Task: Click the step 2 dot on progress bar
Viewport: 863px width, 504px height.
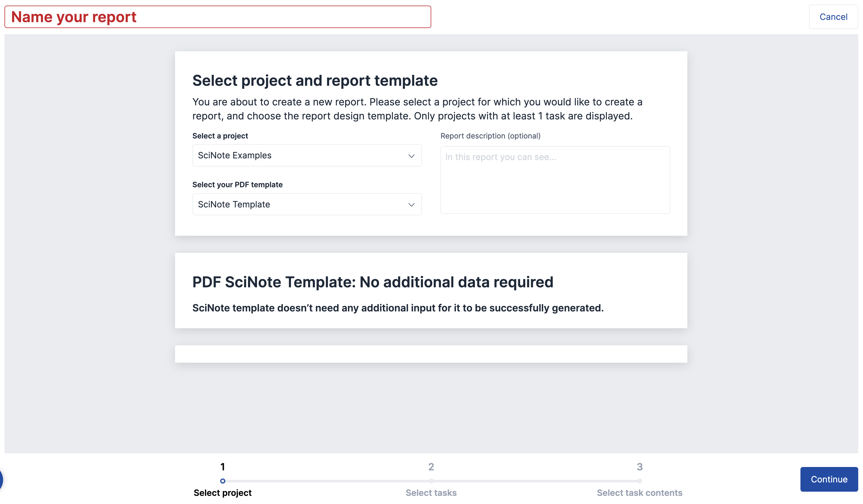Action: [431, 481]
